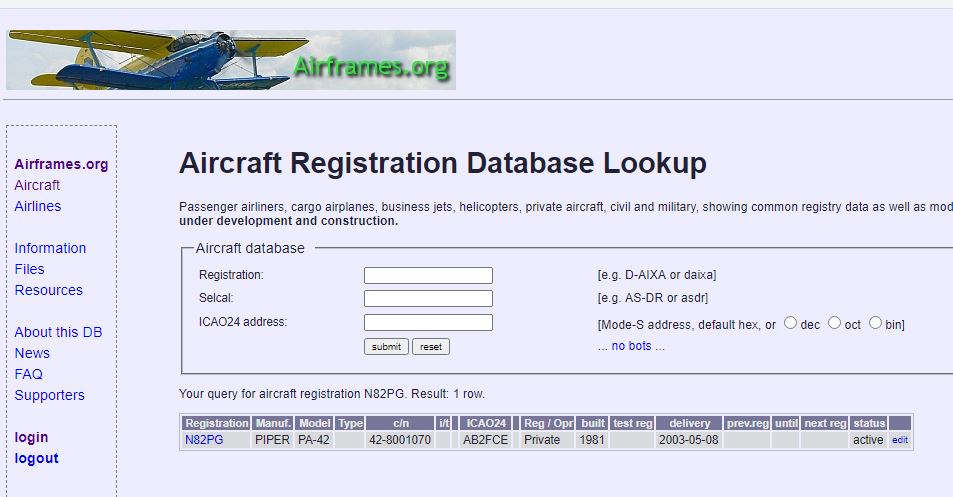Screen dimensions: 953x497
Task: Click the PIPER manufacturer cell
Action: (x=273, y=440)
